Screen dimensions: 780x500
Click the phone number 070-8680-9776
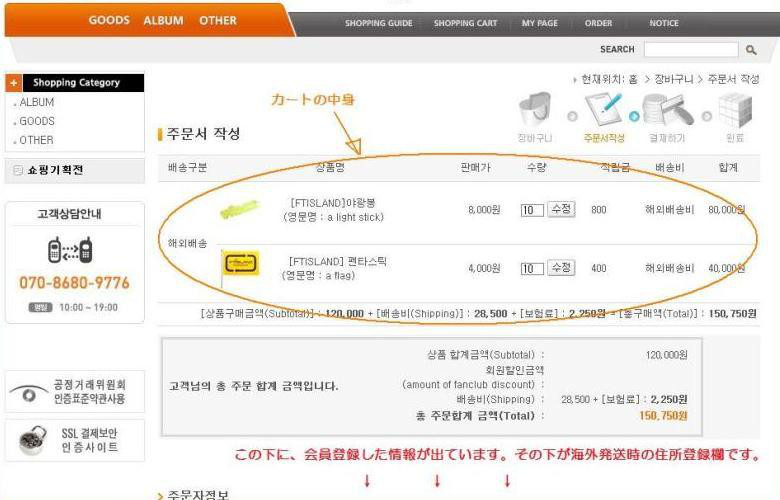74,283
